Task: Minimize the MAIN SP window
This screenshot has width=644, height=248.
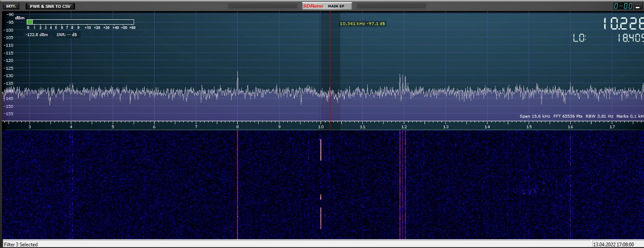Action: tap(638, 6)
